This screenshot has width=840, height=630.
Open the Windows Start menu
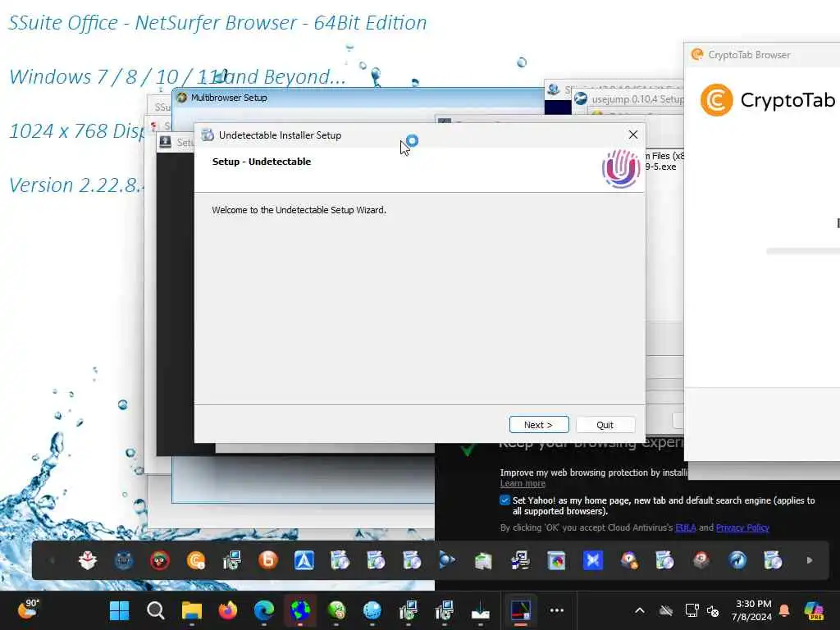click(119, 610)
